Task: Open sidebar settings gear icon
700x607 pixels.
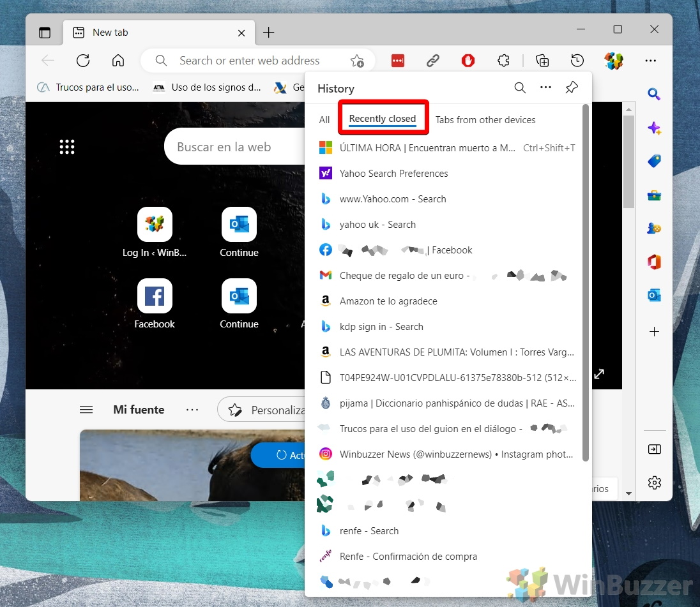Action: tap(654, 483)
